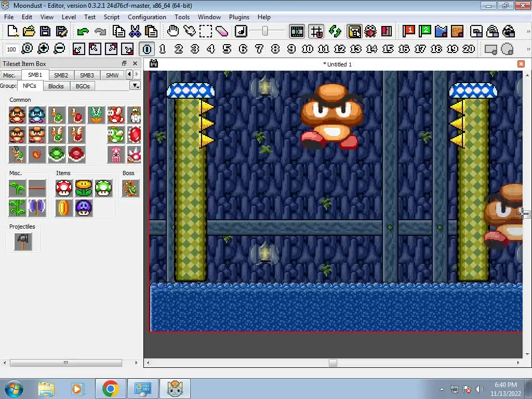Close the Tileset Item Box panel

(x=135, y=63)
